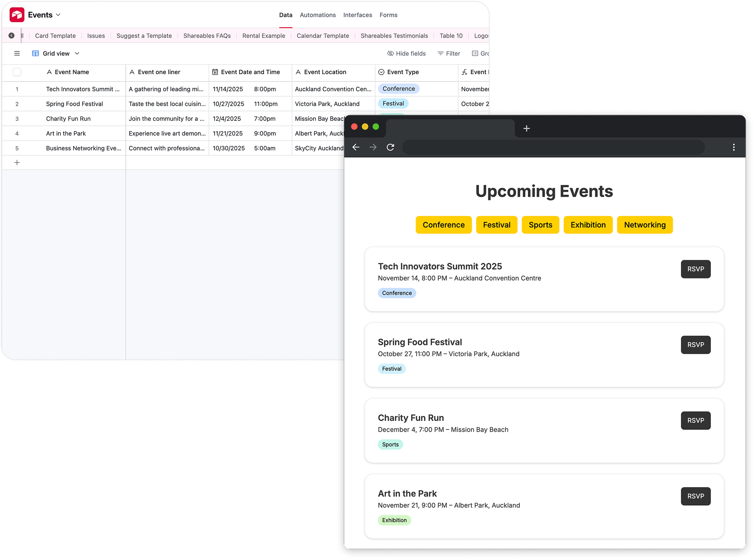The image size is (755, 560).
Task: Open the Filter button
Action: click(x=449, y=53)
